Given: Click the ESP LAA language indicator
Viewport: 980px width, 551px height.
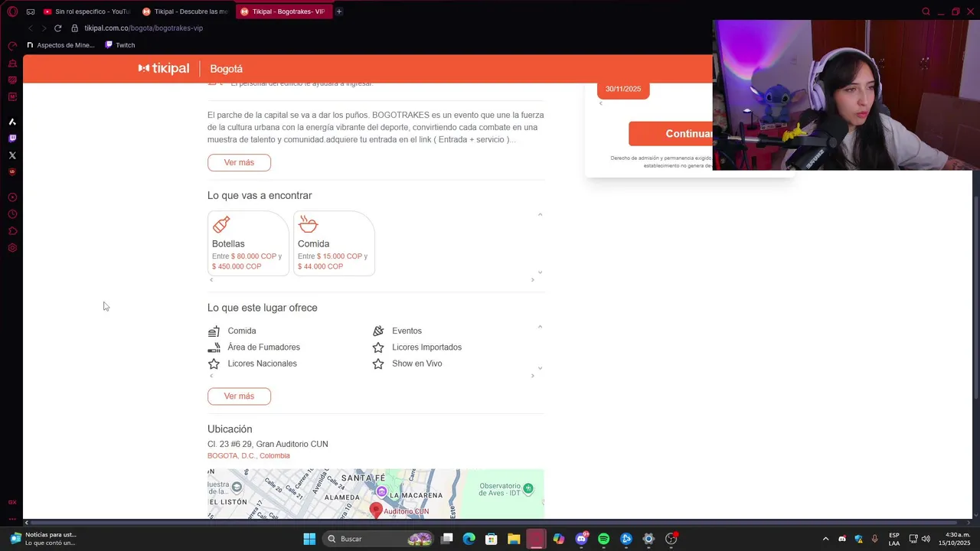Looking at the screenshot, I should point(894,539).
